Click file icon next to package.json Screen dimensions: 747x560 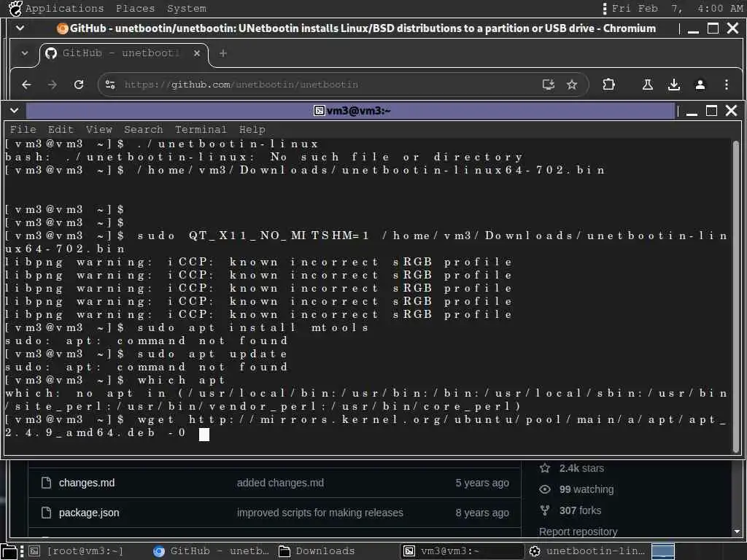[x=46, y=513]
